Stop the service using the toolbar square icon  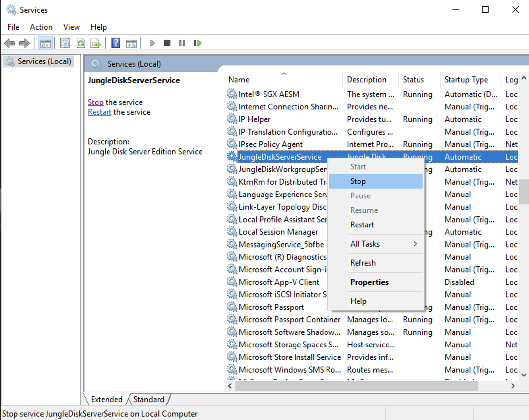tap(167, 43)
